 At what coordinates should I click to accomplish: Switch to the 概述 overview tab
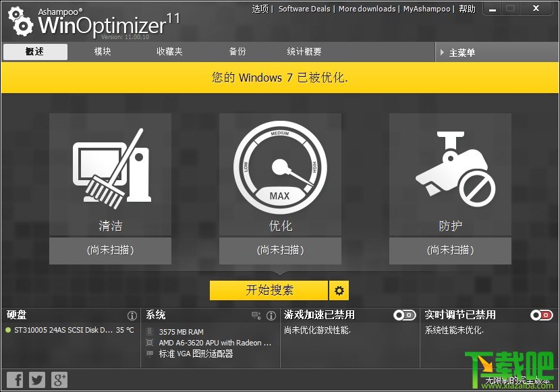coord(35,52)
